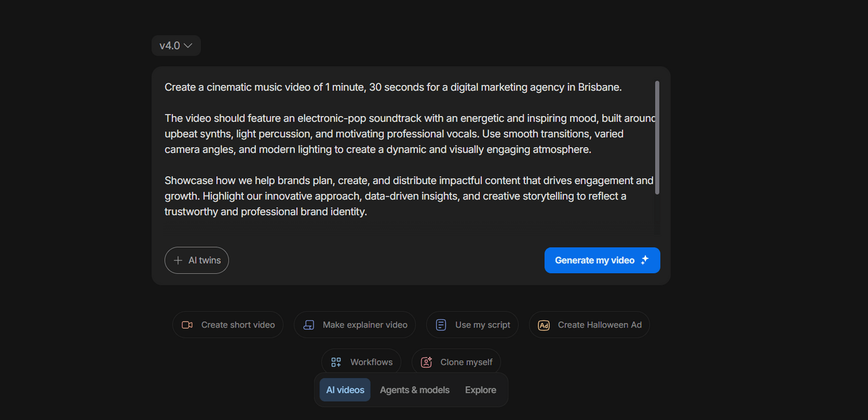Select the Use my script option
The height and width of the screenshot is (420, 868).
pos(482,325)
